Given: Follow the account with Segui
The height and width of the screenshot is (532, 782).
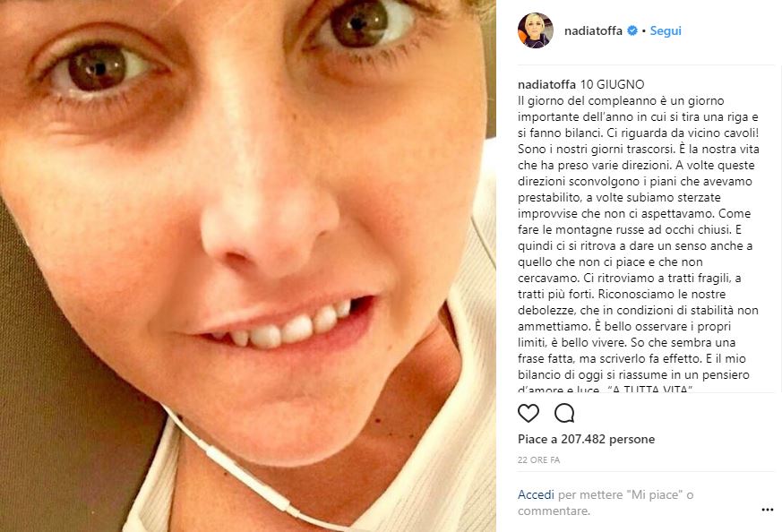Looking at the screenshot, I should (666, 31).
